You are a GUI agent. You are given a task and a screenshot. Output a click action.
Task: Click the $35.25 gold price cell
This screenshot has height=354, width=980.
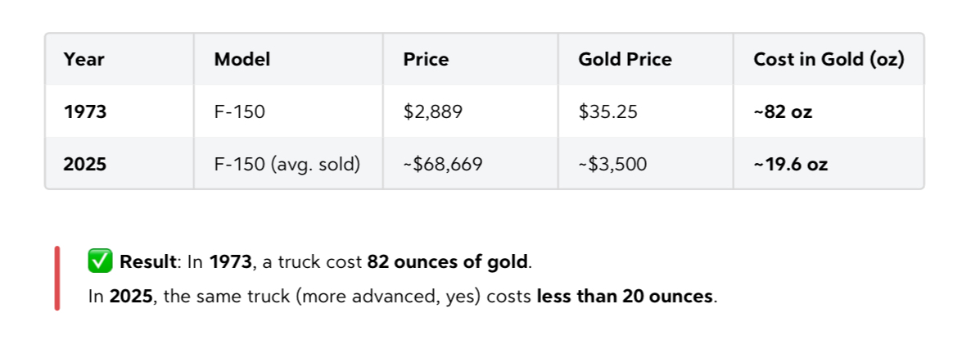[607, 112]
